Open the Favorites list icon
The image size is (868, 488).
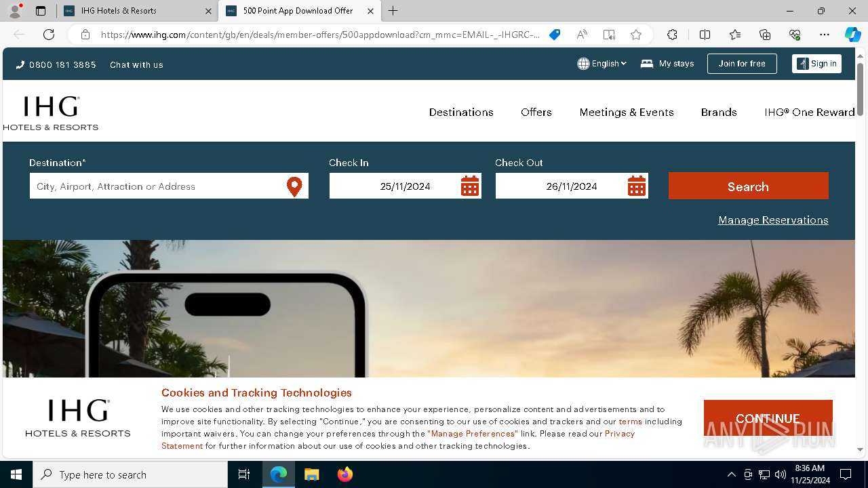(x=735, y=35)
